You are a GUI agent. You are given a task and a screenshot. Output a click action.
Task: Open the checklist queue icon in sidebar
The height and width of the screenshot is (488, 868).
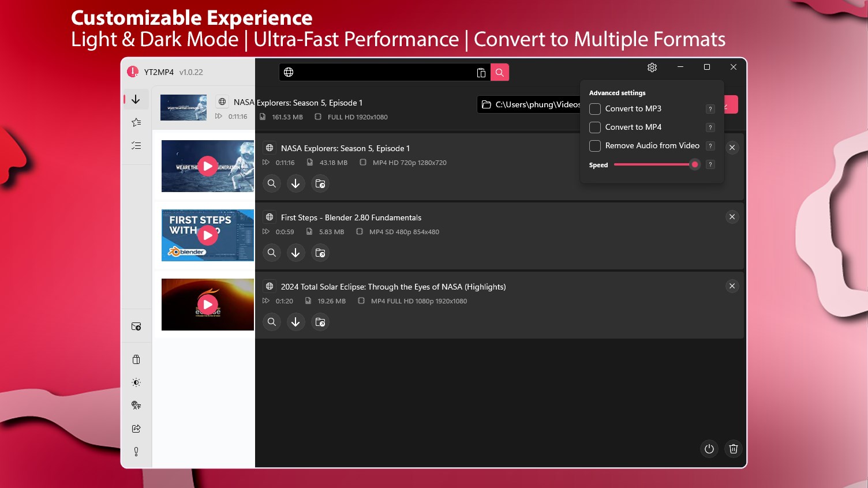(x=136, y=145)
